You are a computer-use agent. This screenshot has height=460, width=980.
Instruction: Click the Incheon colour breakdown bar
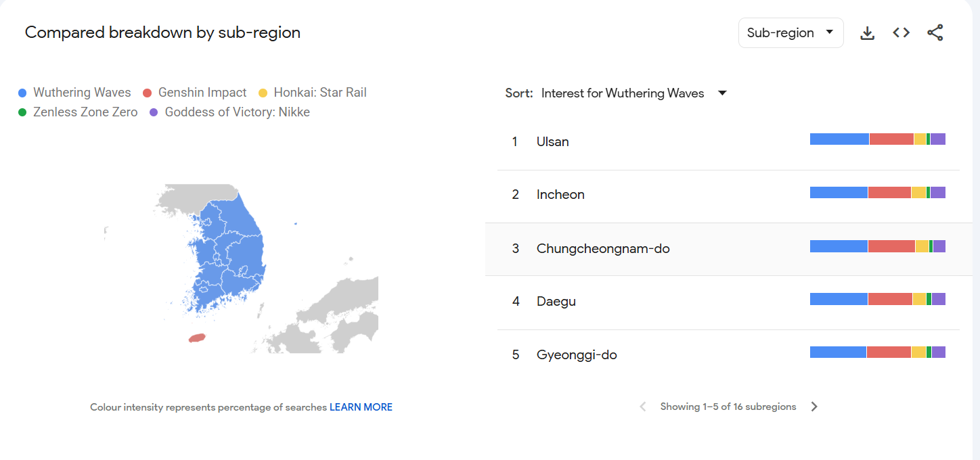point(877,193)
